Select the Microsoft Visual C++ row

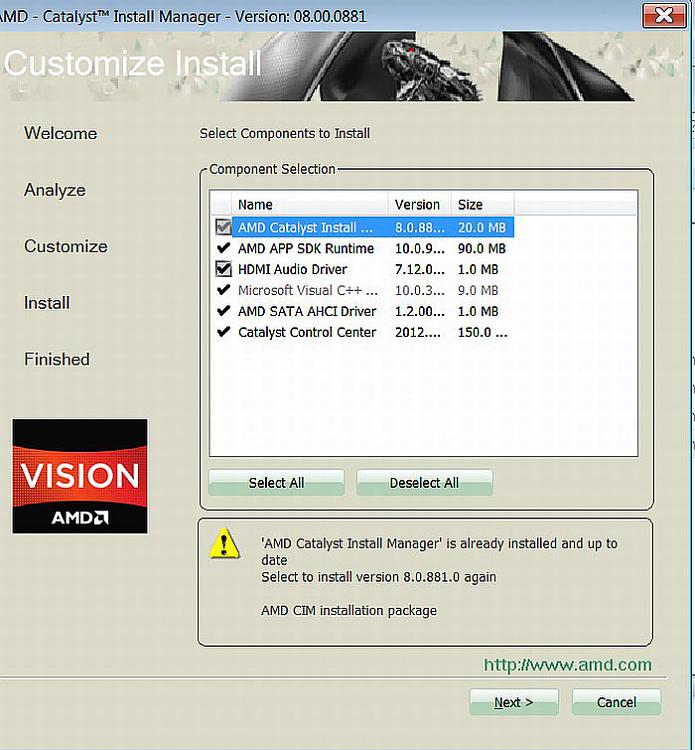point(362,290)
